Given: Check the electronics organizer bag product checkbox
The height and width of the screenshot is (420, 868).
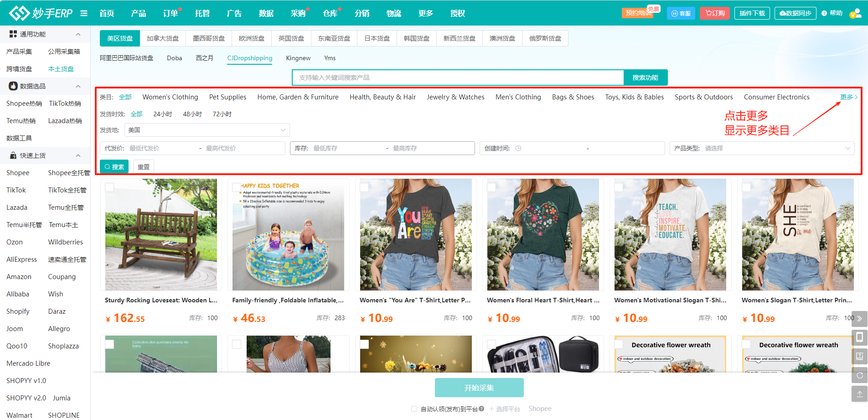Looking at the screenshot, I should (491, 344).
